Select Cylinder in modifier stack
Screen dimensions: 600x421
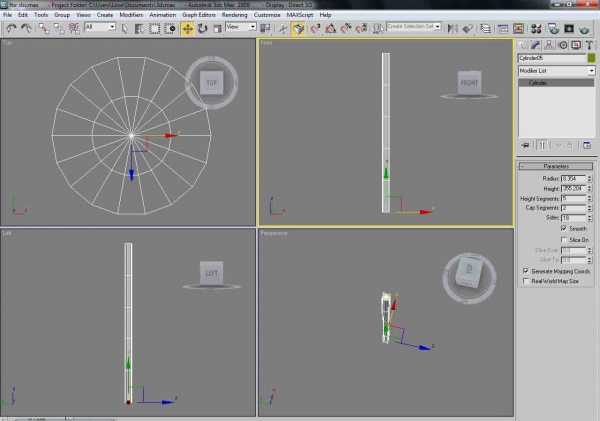point(556,83)
